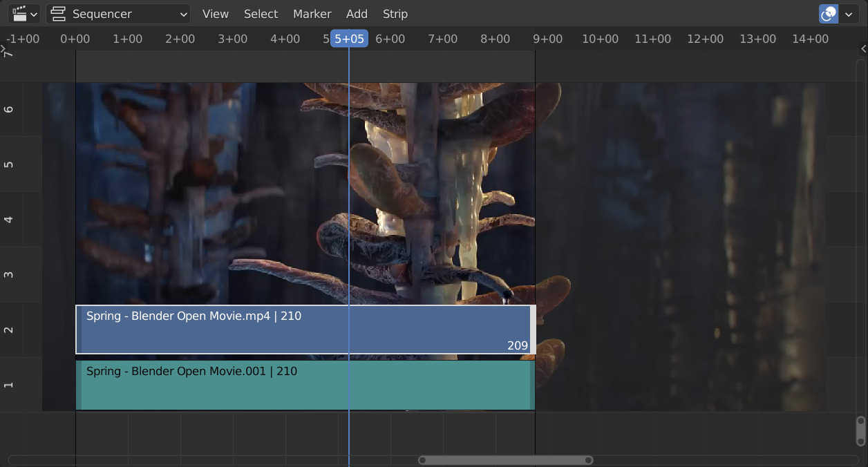This screenshot has height=467, width=868.
Task: Click channel number 5 label
Action: pos(9,164)
